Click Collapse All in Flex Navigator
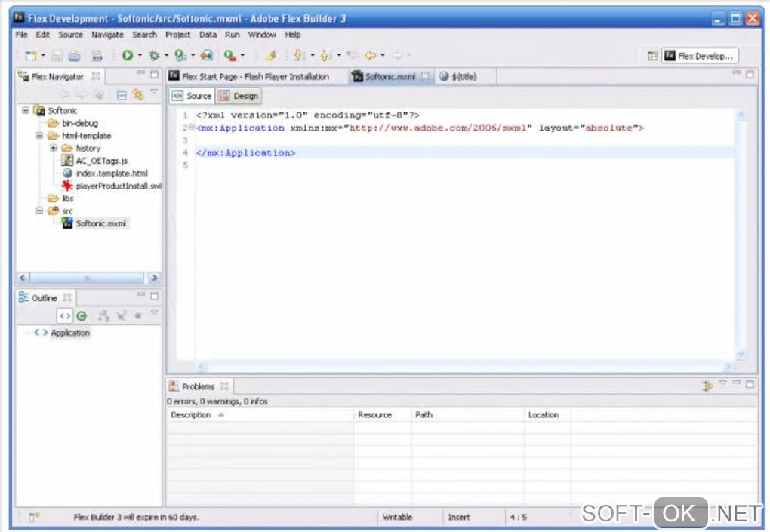The height and width of the screenshot is (532, 770). (122, 95)
